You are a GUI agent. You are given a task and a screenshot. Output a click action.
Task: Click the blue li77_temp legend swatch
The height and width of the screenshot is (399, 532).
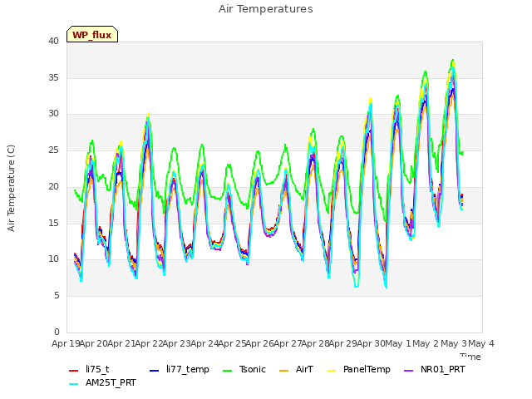(154, 371)
